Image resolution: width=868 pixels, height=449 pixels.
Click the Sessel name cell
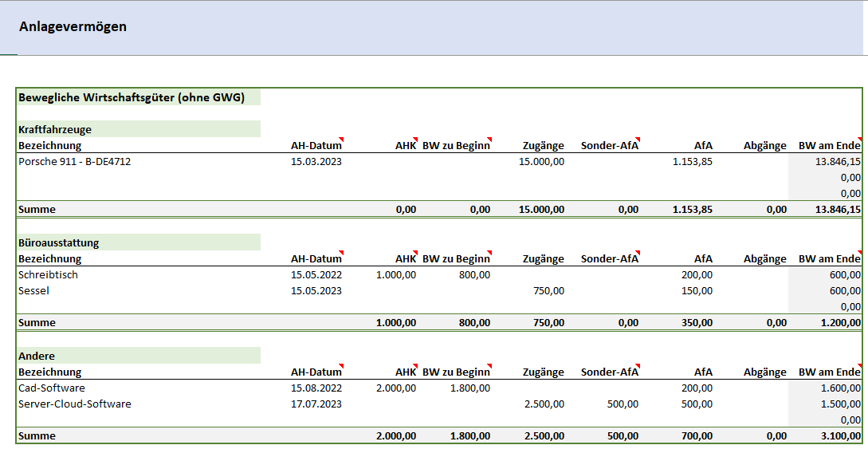[34, 291]
